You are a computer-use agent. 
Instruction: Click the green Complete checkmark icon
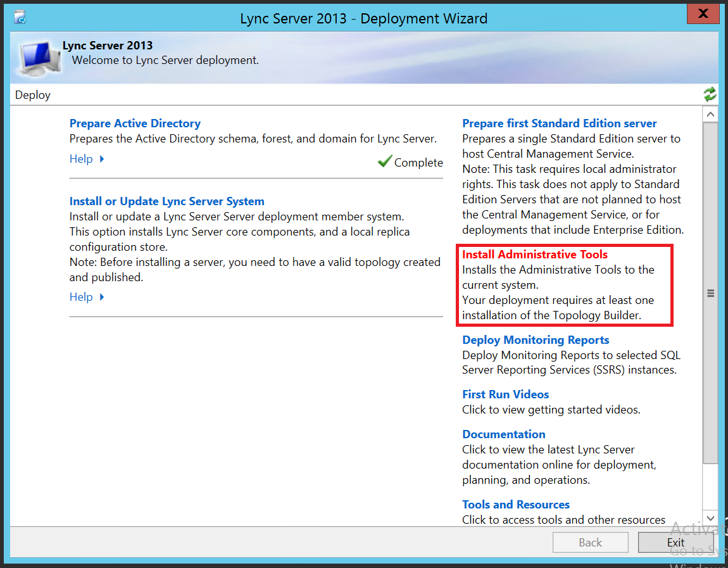(384, 161)
